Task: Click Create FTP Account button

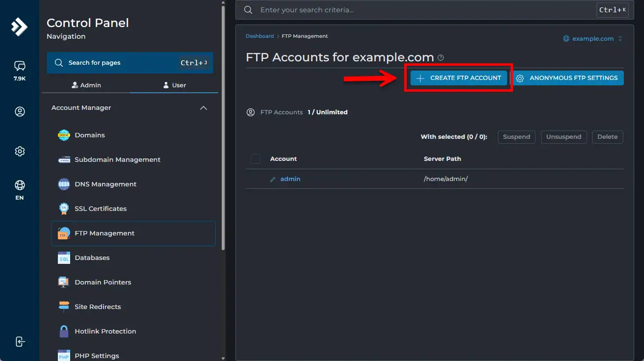Action: point(459,78)
